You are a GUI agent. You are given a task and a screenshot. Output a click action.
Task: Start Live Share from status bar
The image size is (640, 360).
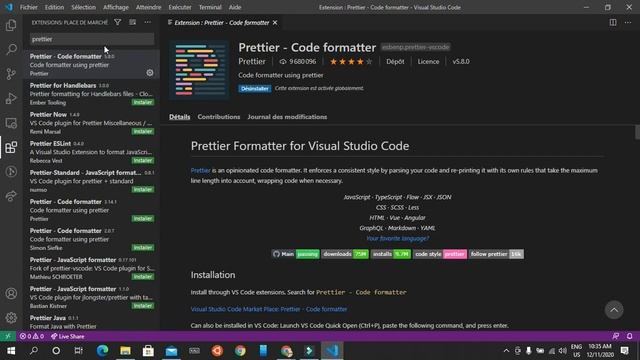pyautogui.click(x=68, y=336)
